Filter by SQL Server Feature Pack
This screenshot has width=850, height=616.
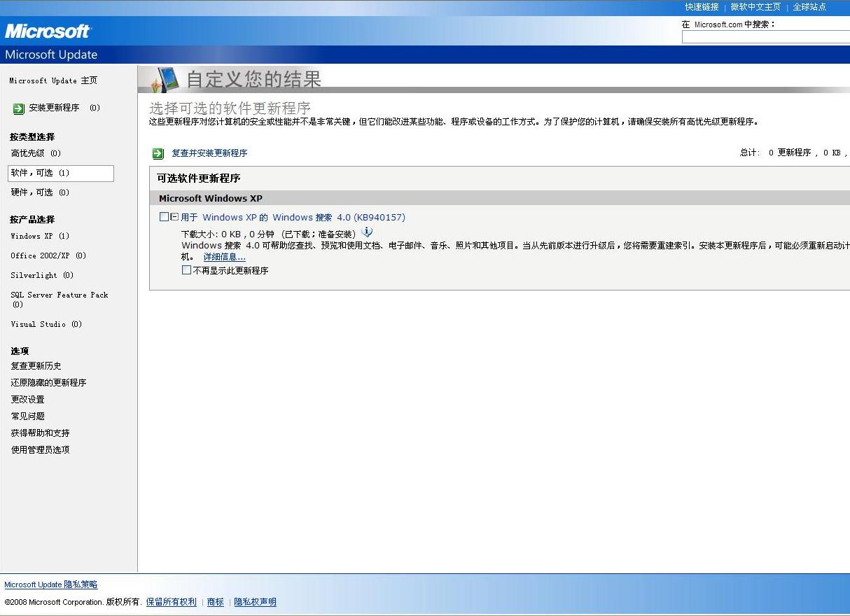pyautogui.click(x=60, y=299)
